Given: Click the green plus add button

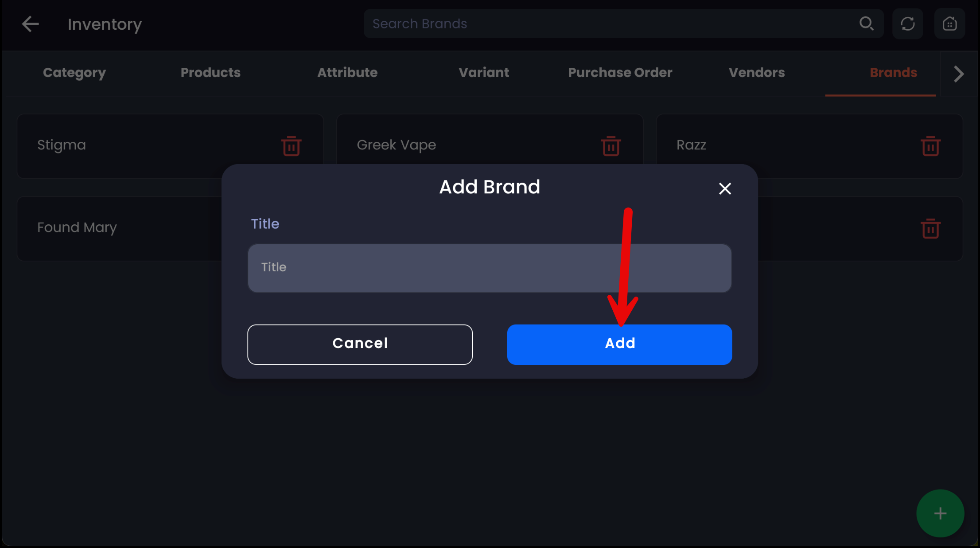Looking at the screenshot, I should [x=940, y=513].
